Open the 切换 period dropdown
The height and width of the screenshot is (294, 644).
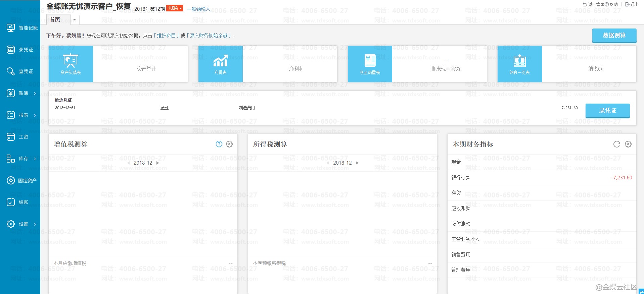coord(175,8)
